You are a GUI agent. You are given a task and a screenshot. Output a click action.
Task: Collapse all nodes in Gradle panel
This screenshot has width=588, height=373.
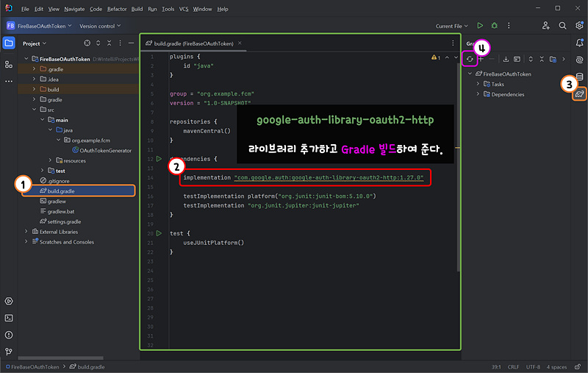[542, 59]
